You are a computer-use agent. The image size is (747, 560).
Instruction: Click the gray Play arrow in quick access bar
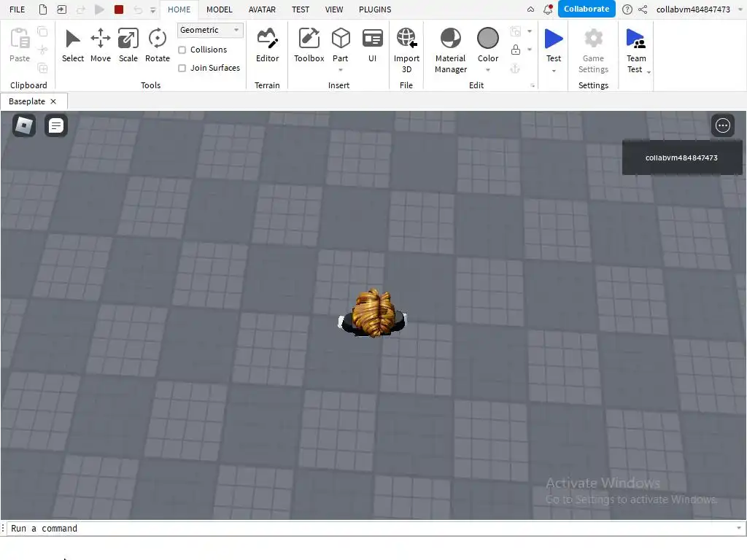coord(99,9)
